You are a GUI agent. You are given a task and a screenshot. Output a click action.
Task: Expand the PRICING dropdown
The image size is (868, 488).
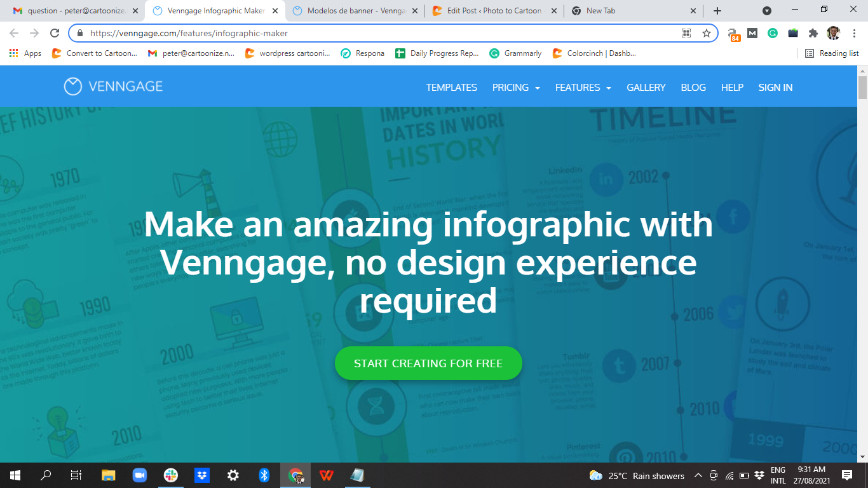[x=516, y=88]
